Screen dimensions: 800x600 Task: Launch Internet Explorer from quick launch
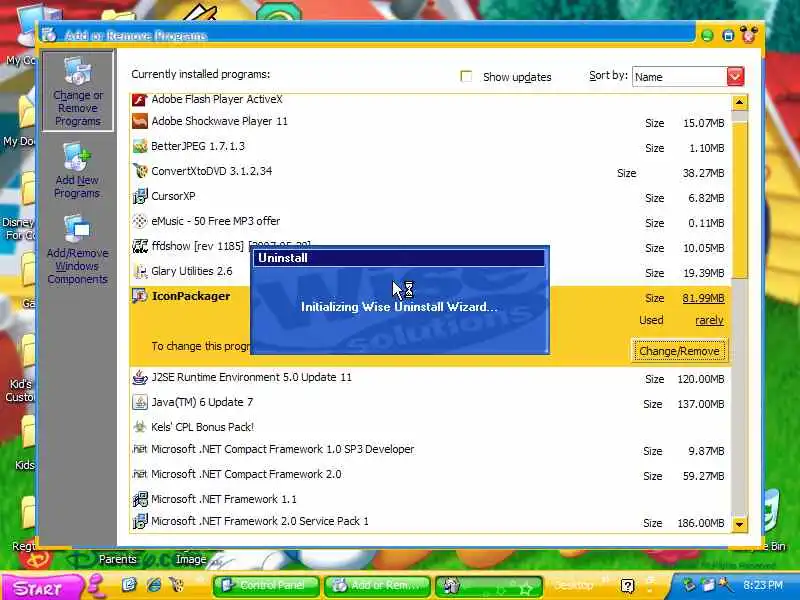point(154,585)
